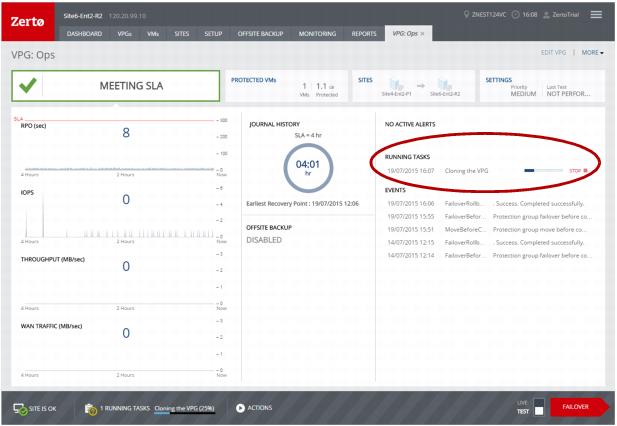Image resolution: width=617 pixels, height=426 pixels.
Task: Click the 19/07/2015 15:51 MoveBeforeC event
Action: pyautogui.click(x=488, y=230)
